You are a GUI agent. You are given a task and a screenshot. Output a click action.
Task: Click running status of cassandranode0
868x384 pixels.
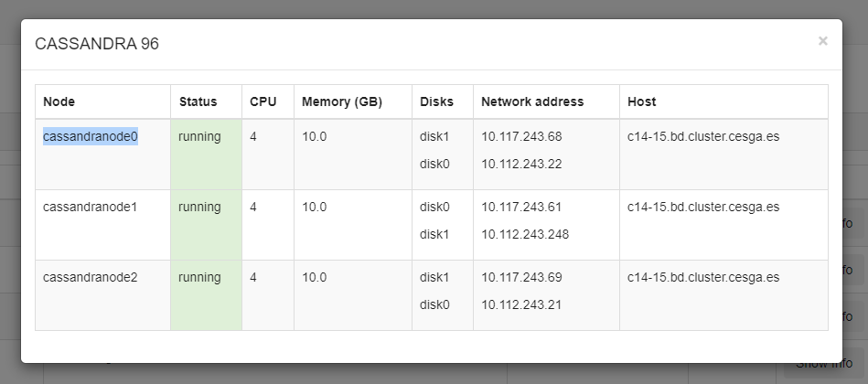pos(199,136)
